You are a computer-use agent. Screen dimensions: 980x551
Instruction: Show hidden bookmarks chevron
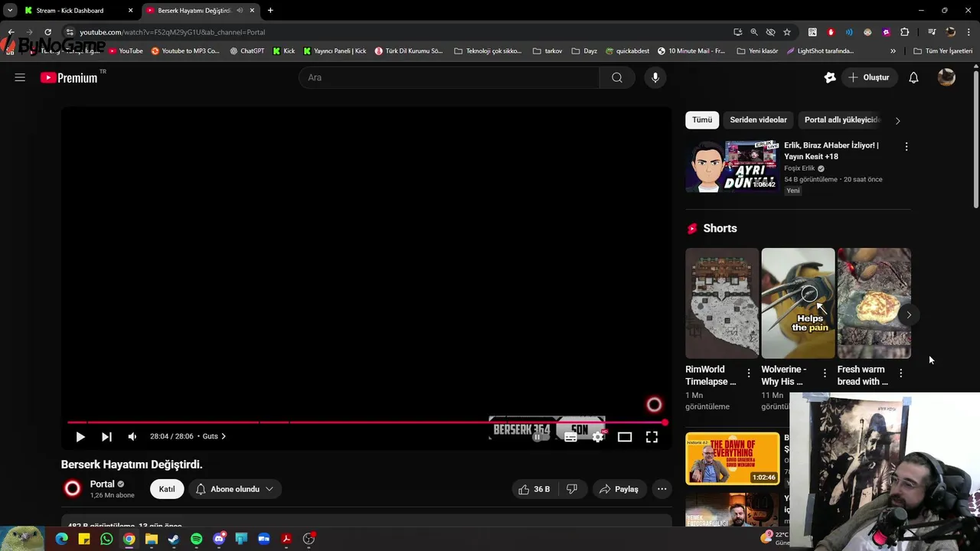coord(893,51)
